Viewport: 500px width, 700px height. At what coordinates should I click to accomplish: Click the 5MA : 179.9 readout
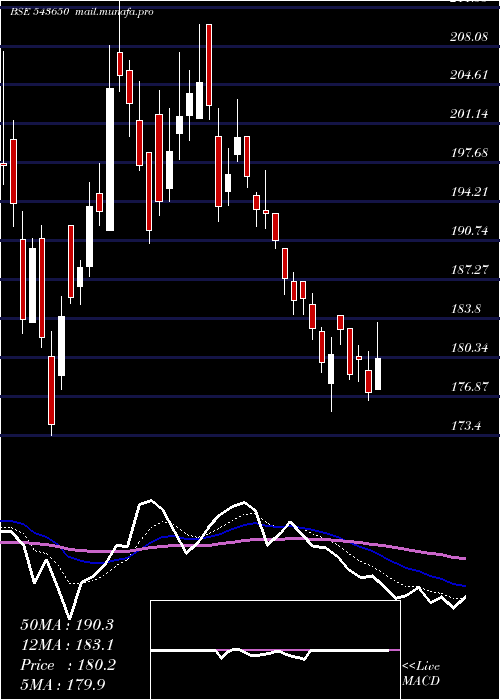pyautogui.click(x=64, y=685)
